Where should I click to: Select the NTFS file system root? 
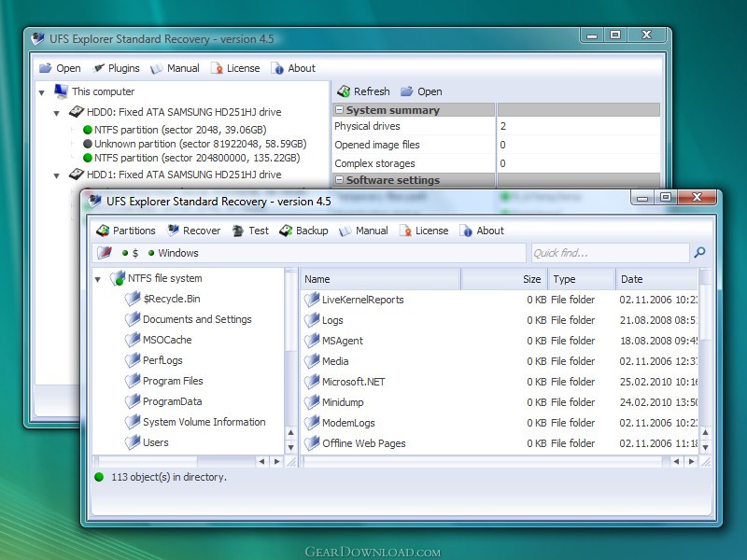click(156, 278)
